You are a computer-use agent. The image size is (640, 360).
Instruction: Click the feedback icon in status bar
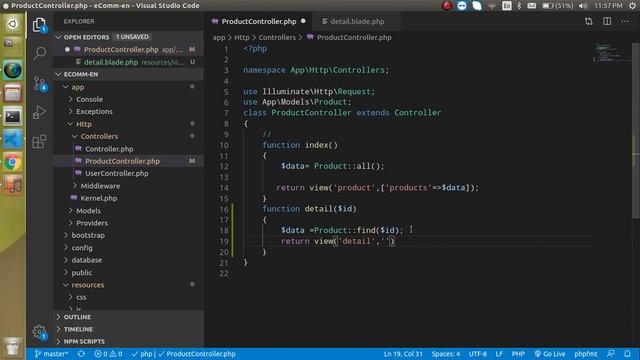611,354
